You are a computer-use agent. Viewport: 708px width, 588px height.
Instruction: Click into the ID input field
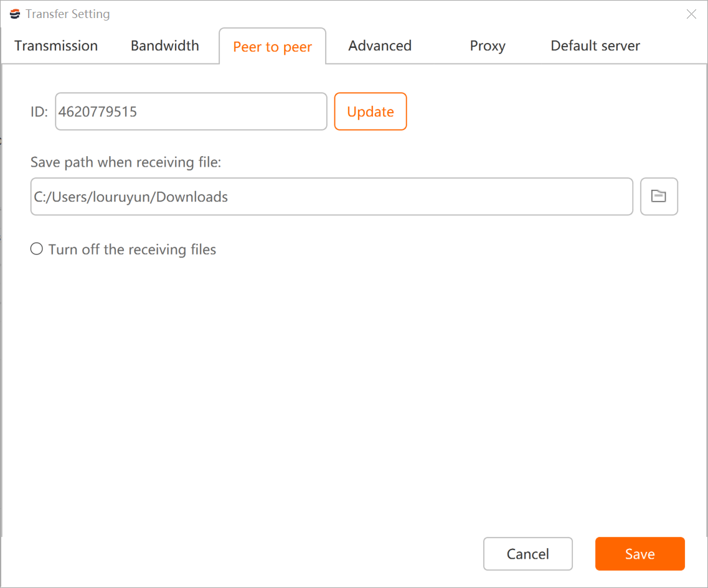pyautogui.click(x=191, y=111)
